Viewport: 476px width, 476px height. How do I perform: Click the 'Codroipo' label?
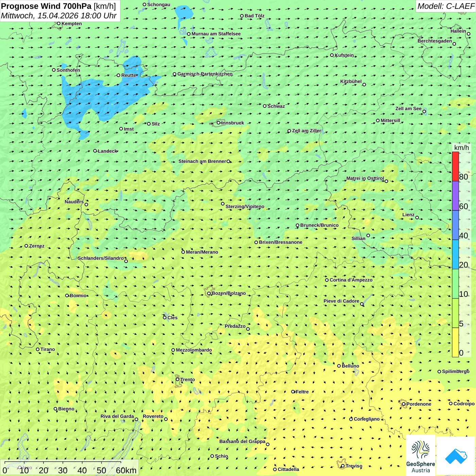(464, 404)
